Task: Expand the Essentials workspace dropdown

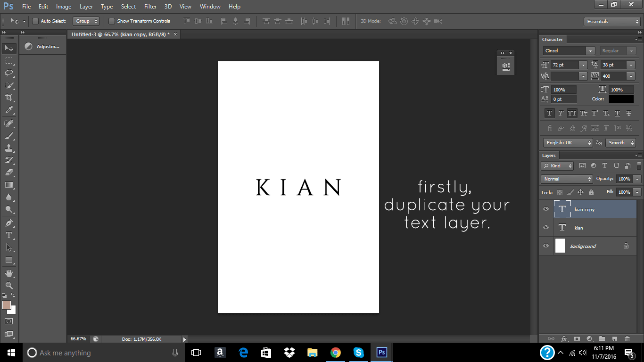Action: point(611,22)
